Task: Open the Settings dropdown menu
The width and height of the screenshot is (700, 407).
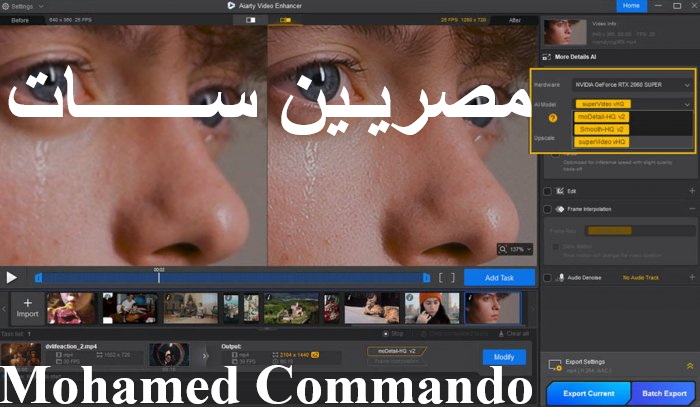Action: (23, 6)
